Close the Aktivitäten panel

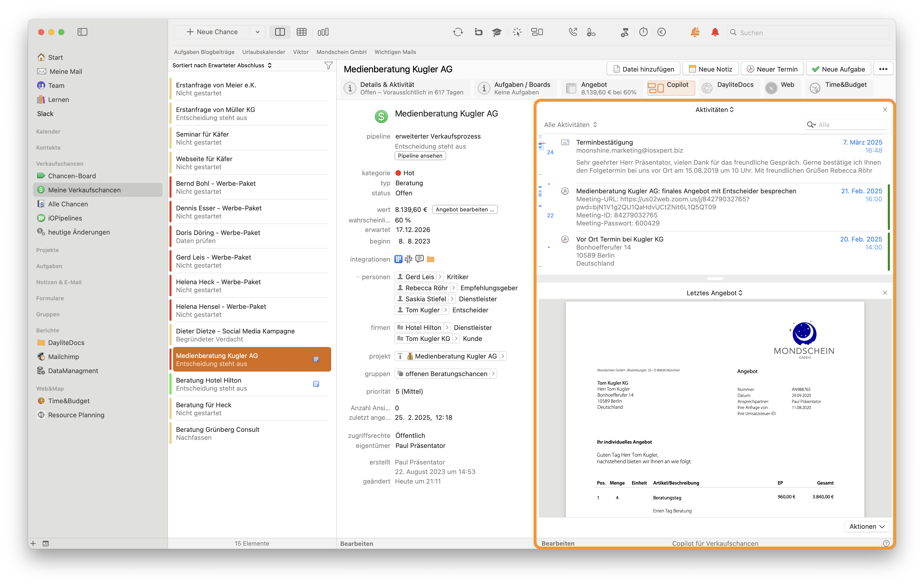click(x=885, y=110)
